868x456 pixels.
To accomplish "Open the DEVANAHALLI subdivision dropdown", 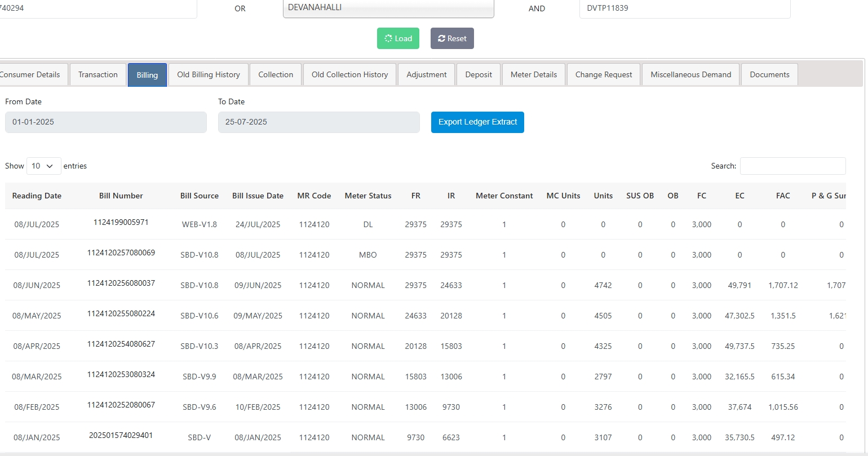I will [388, 8].
